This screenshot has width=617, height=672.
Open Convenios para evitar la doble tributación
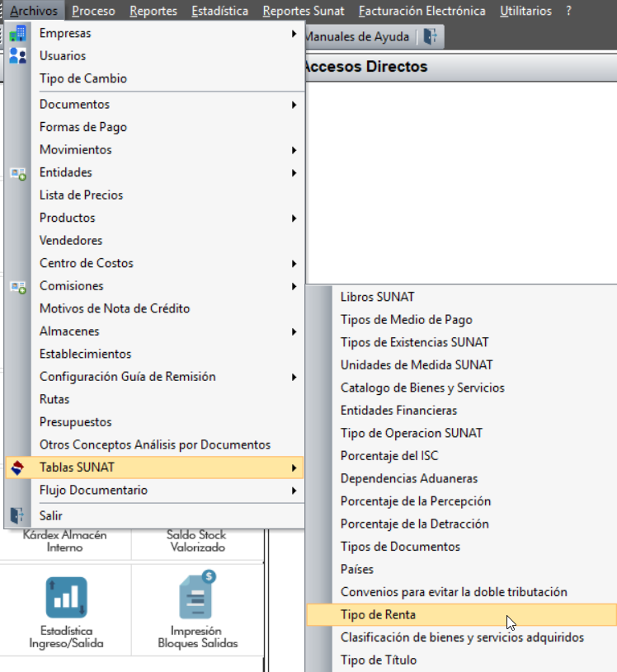[x=461, y=592]
